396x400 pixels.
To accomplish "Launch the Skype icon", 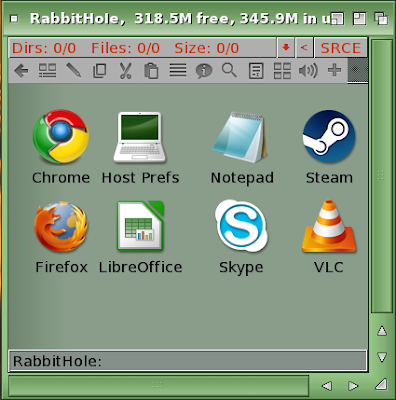I will pos(241,226).
